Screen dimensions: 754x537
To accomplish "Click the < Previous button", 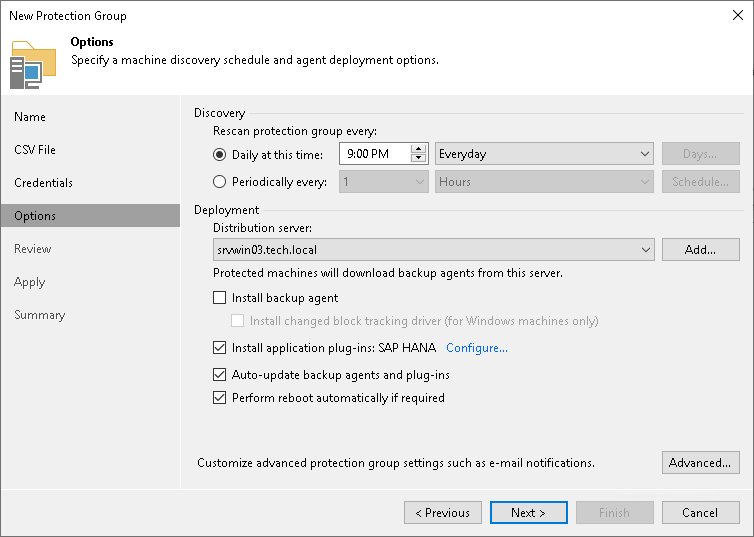I will tap(442, 512).
